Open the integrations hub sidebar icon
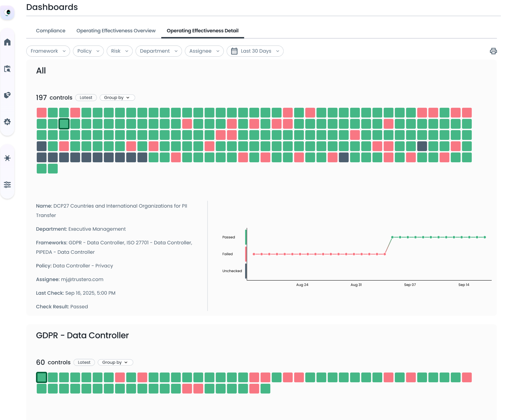Viewport: 505px width, 420px height. tap(7, 158)
